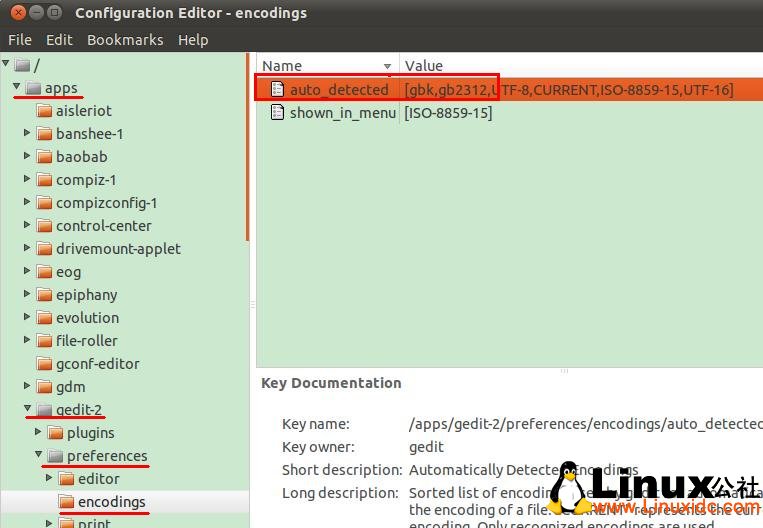Image resolution: width=763 pixels, height=528 pixels.
Task: Click the Name column sort arrow
Action: [x=387, y=66]
